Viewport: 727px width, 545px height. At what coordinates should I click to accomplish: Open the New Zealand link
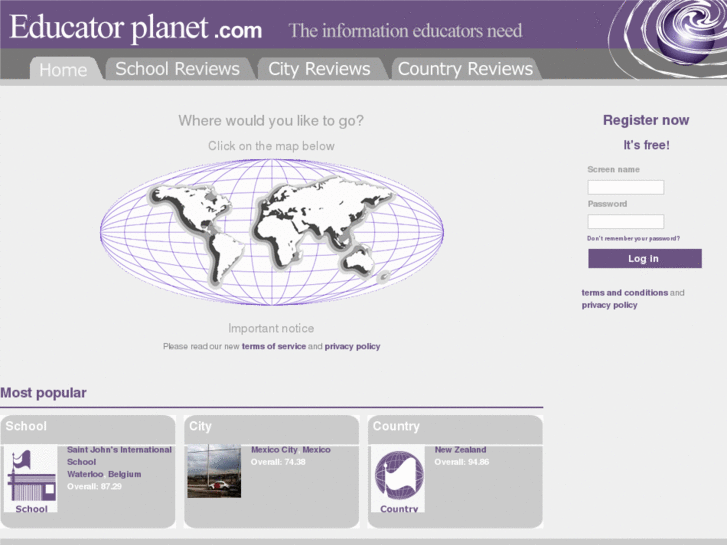(460, 450)
